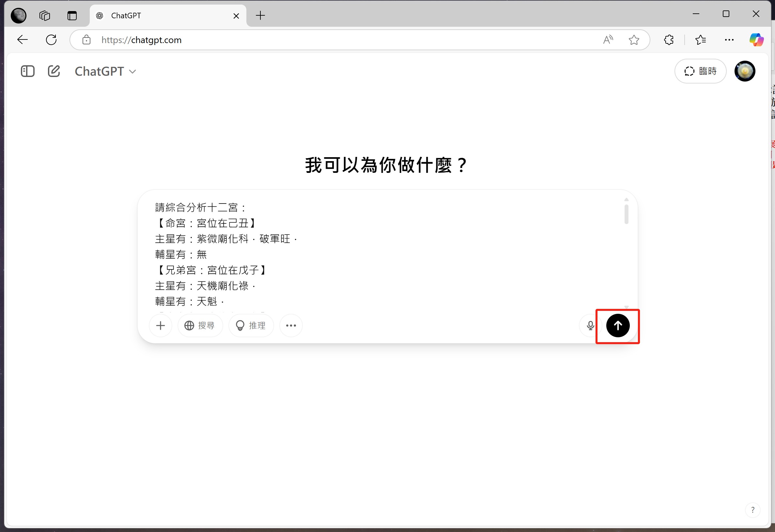
Task: Open the Edge settings and more menu
Action: (729, 40)
